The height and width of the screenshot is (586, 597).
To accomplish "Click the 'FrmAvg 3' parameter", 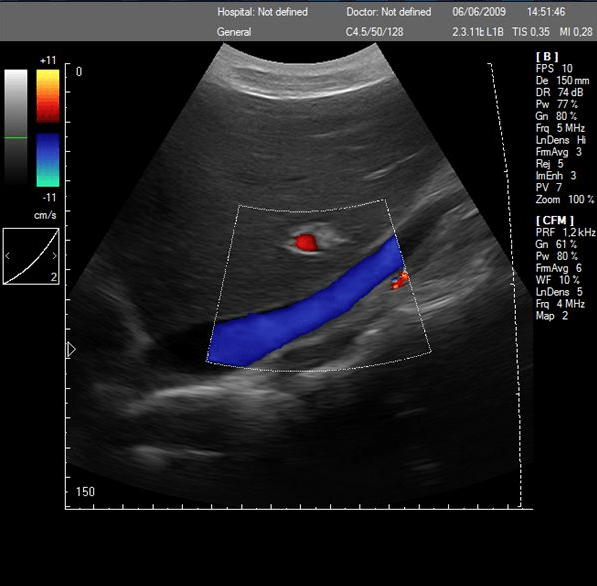I will tap(559, 152).
